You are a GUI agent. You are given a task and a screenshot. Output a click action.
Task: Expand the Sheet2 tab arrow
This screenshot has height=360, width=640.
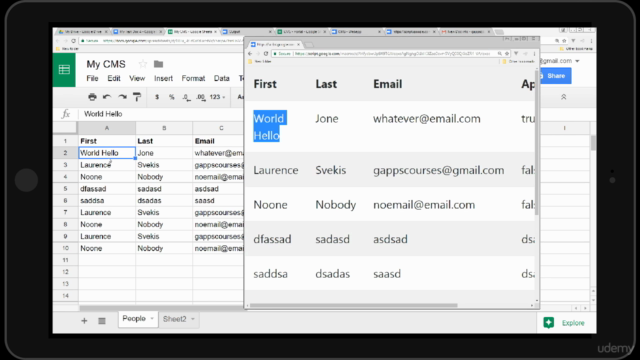pos(193,319)
